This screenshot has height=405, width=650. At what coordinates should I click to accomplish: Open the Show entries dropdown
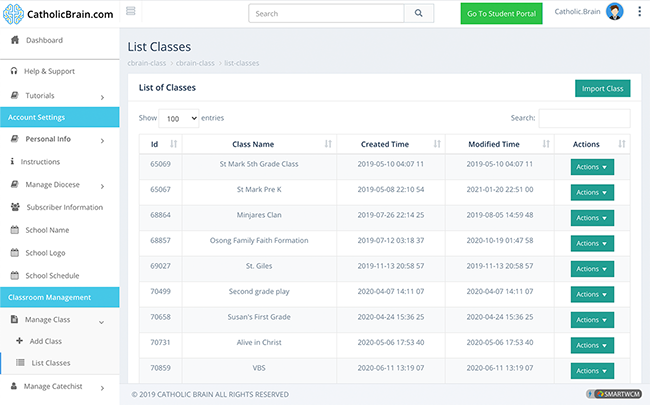pyautogui.click(x=179, y=119)
